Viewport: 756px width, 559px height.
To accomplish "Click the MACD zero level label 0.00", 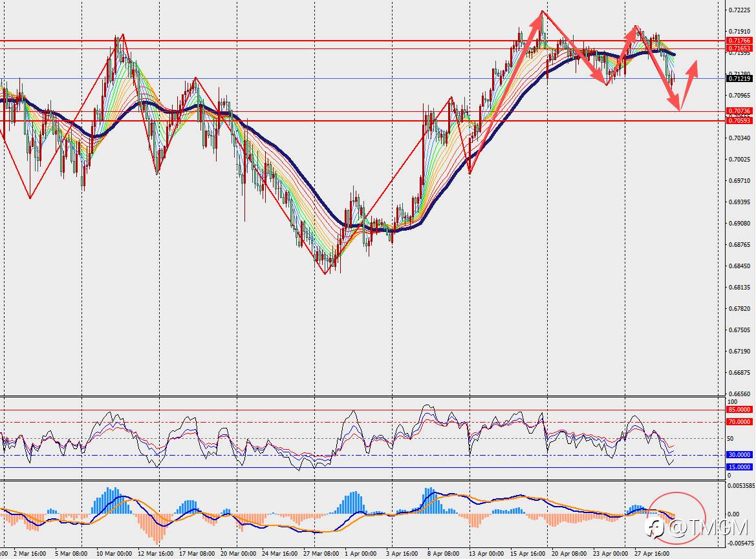I will 734,514.
